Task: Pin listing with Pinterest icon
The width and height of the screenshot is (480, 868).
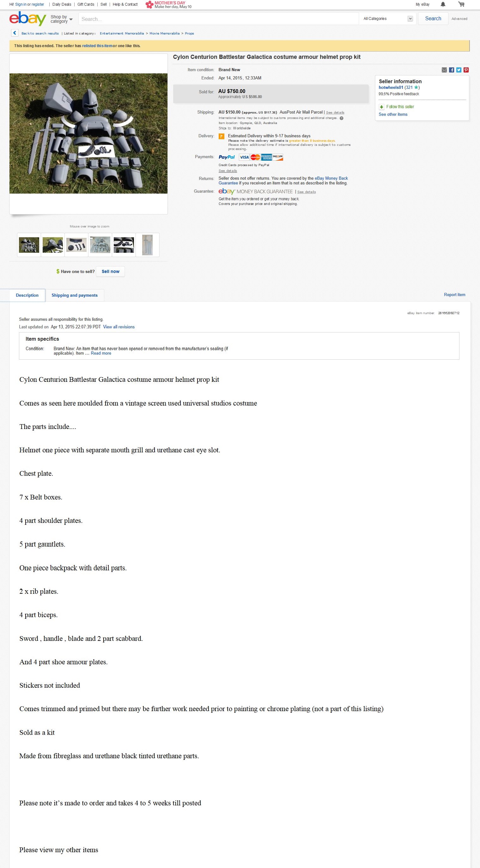Action: coord(466,70)
